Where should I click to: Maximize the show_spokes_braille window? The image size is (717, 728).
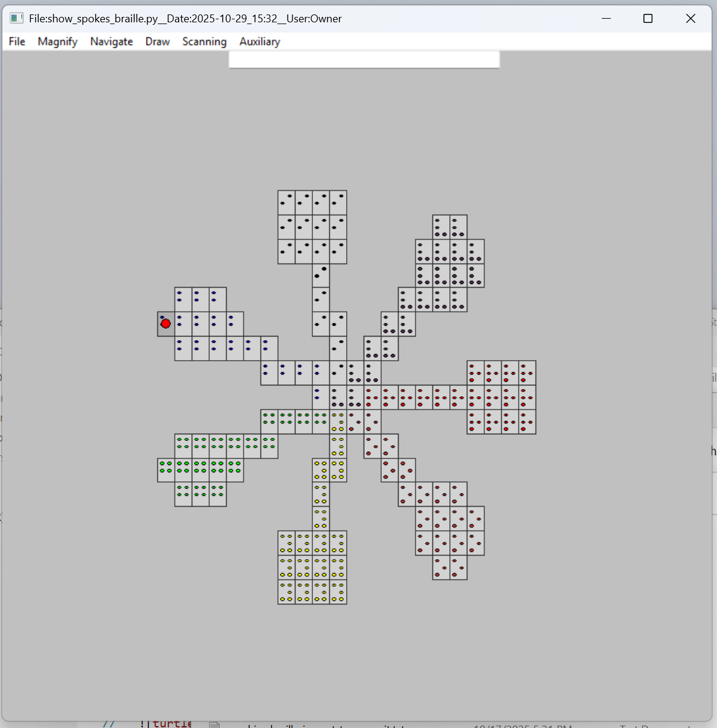(x=648, y=19)
